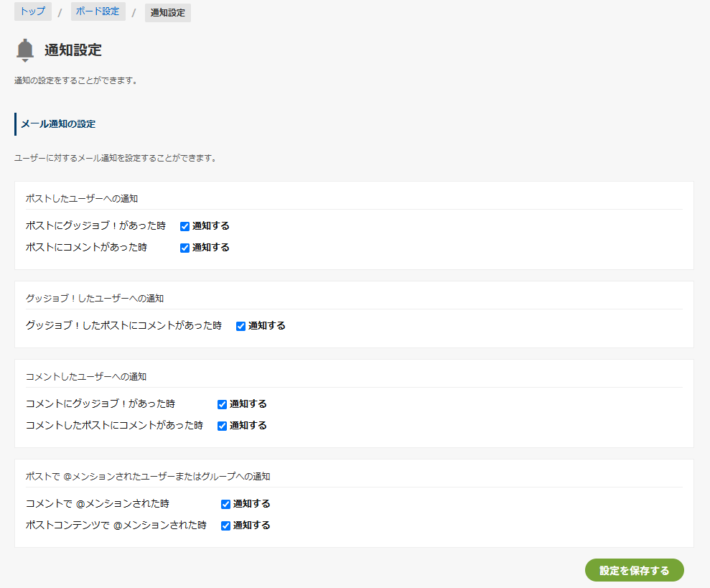Screen dimensions: 710x588
Task: Click 通知する label for コメントにグッジョブ！があった時
Action: (248, 403)
